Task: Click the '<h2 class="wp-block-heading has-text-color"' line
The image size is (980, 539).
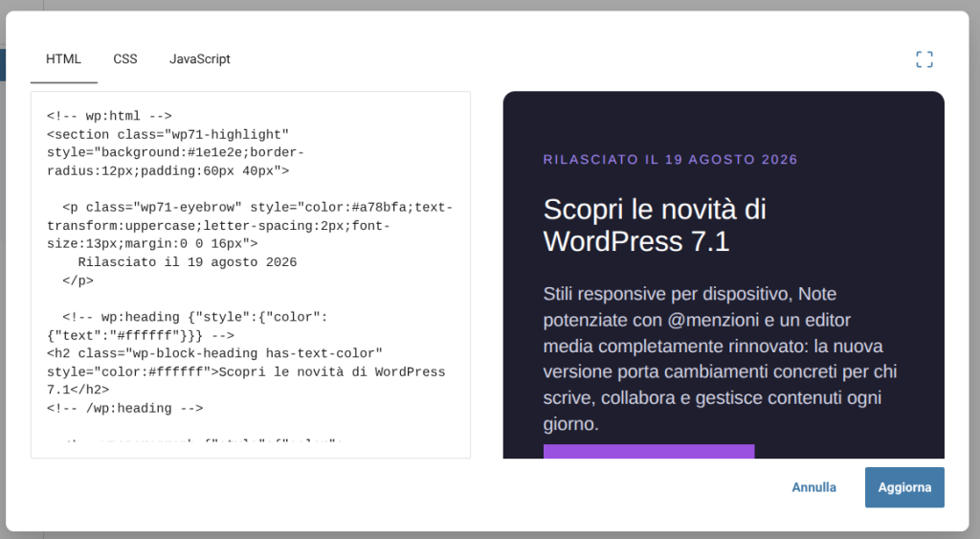Action: point(214,353)
